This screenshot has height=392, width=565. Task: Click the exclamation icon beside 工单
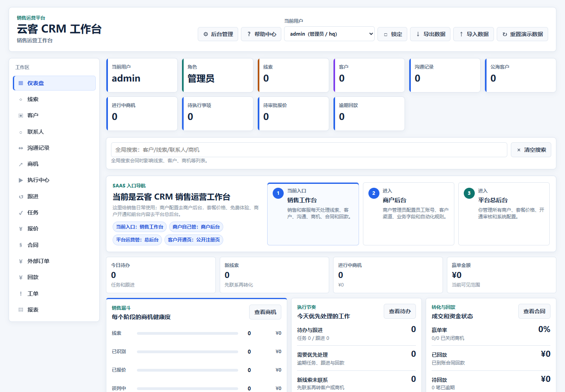click(21, 294)
